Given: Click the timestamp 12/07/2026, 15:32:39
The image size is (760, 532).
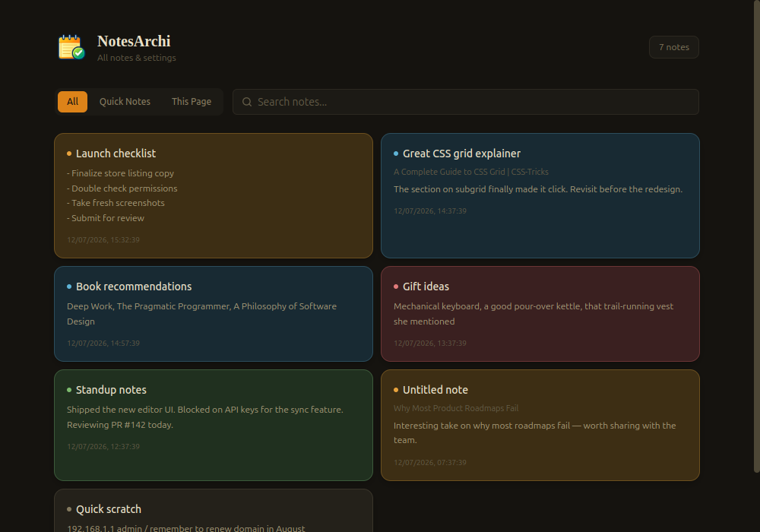Looking at the screenshot, I should (x=103, y=240).
